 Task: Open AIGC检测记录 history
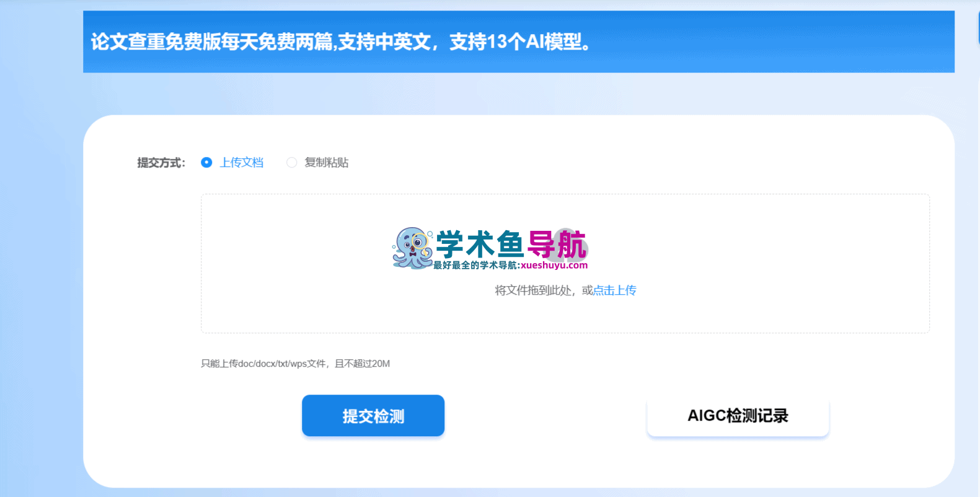[x=738, y=416]
